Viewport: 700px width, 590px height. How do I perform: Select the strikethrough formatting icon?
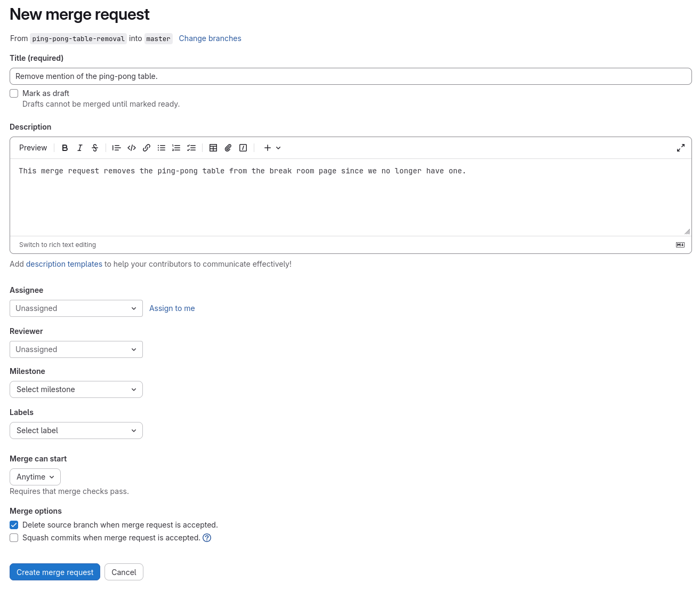tap(94, 148)
